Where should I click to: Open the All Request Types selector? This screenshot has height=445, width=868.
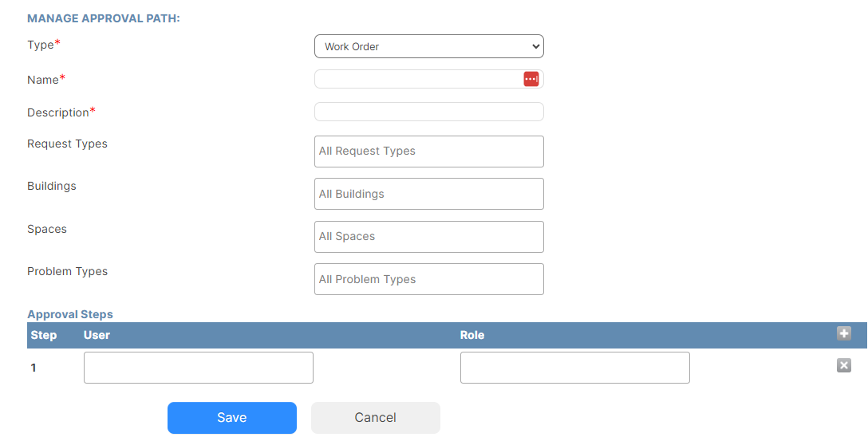429,151
